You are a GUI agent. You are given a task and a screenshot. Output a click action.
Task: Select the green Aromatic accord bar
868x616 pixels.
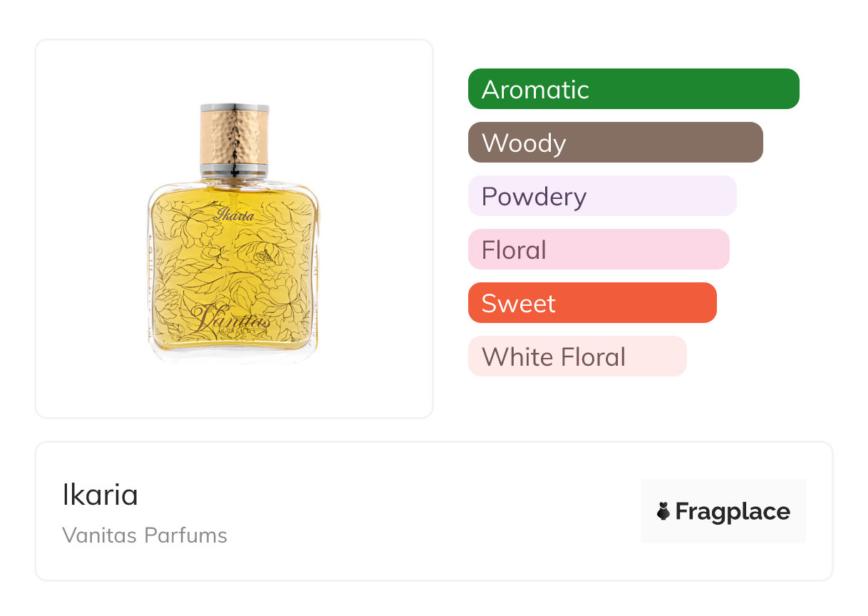[634, 89]
